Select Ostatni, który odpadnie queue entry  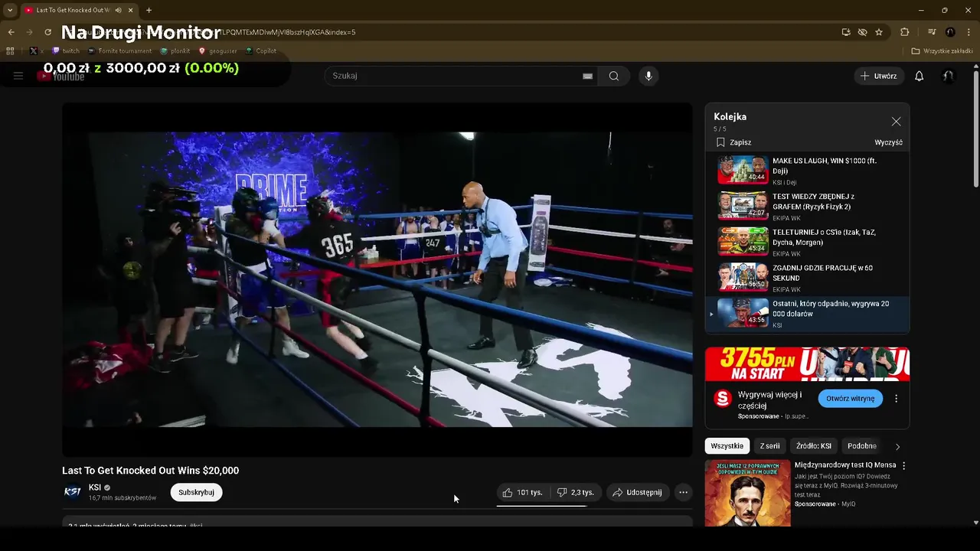coord(807,314)
